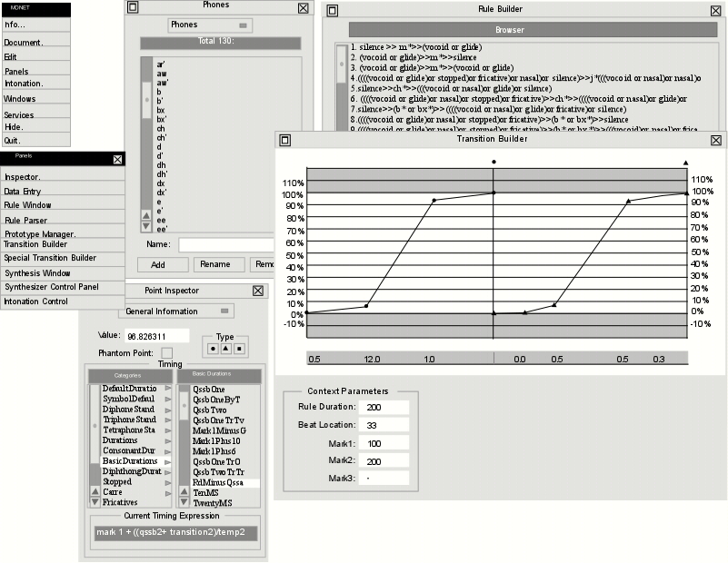
Task: Open the Rule Parser panel
Action: click(63, 219)
